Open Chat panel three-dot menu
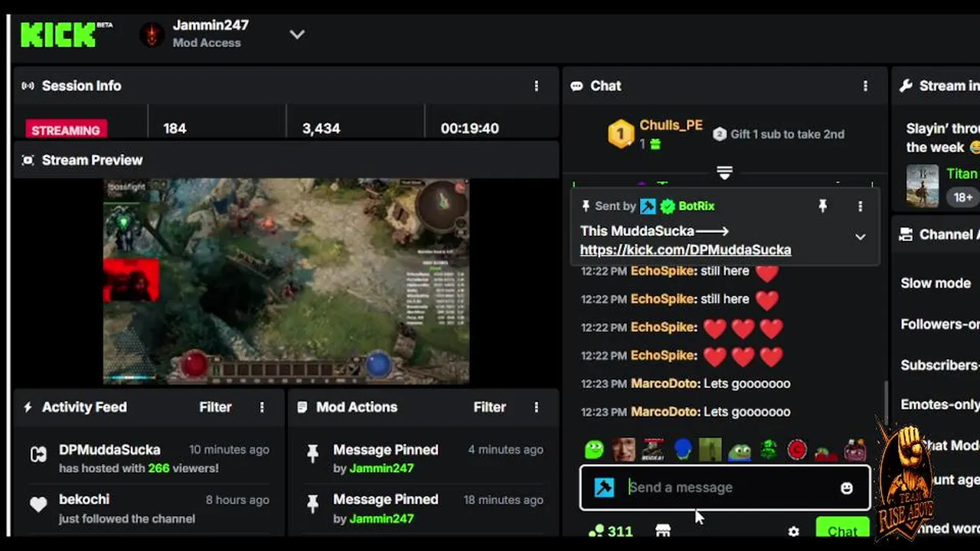This screenshot has width=980, height=551. pyautogui.click(x=865, y=86)
